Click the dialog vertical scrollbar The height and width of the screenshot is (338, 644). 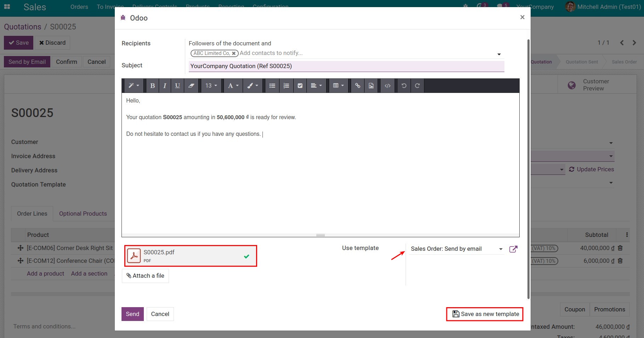click(x=529, y=169)
